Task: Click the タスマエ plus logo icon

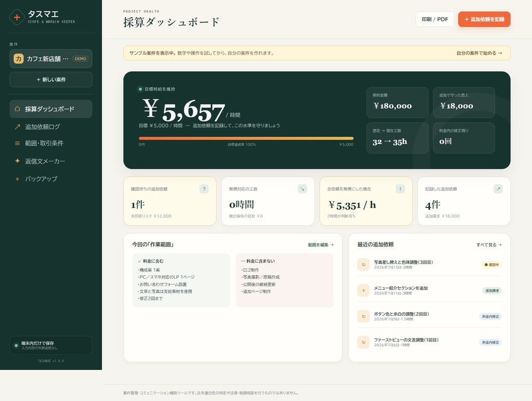Action: [17, 17]
